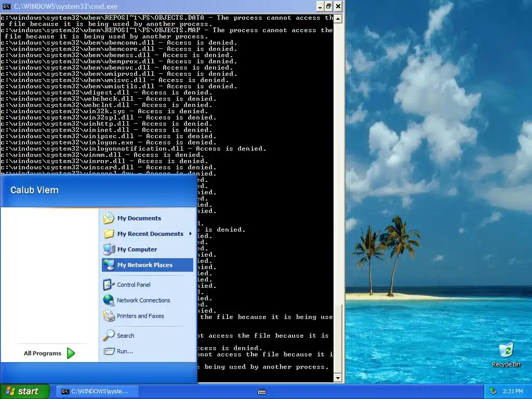Minimize the cmd.exe window
The image size is (532, 399).
320,6
